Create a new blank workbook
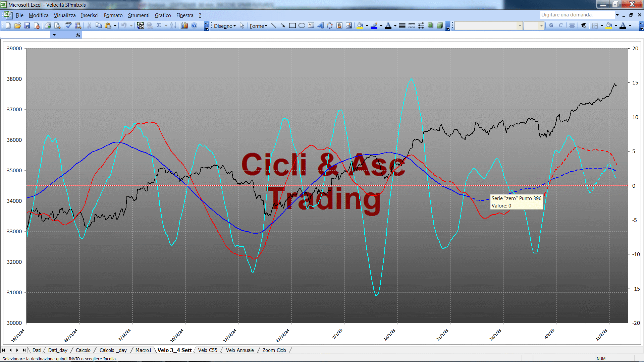Image resolution: width=644 pixels, height=362 pixels. click(8, 25)
